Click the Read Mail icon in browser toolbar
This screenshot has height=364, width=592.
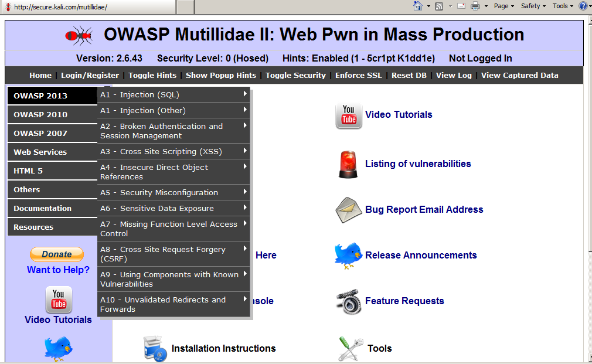point(461,6)
